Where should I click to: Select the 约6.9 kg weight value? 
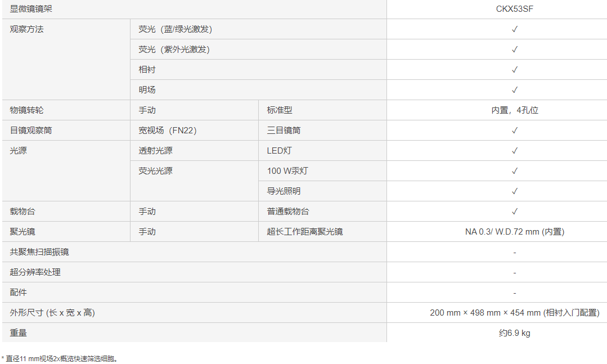coord(514,333)
